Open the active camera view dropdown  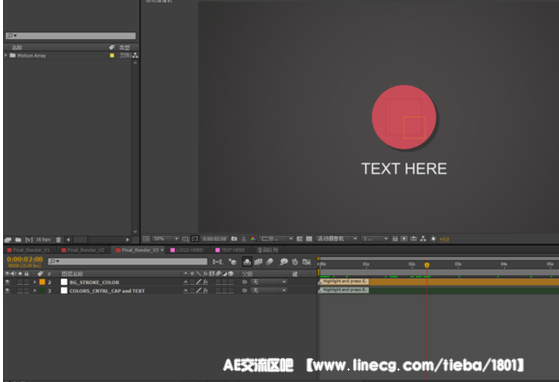point(337,239)
